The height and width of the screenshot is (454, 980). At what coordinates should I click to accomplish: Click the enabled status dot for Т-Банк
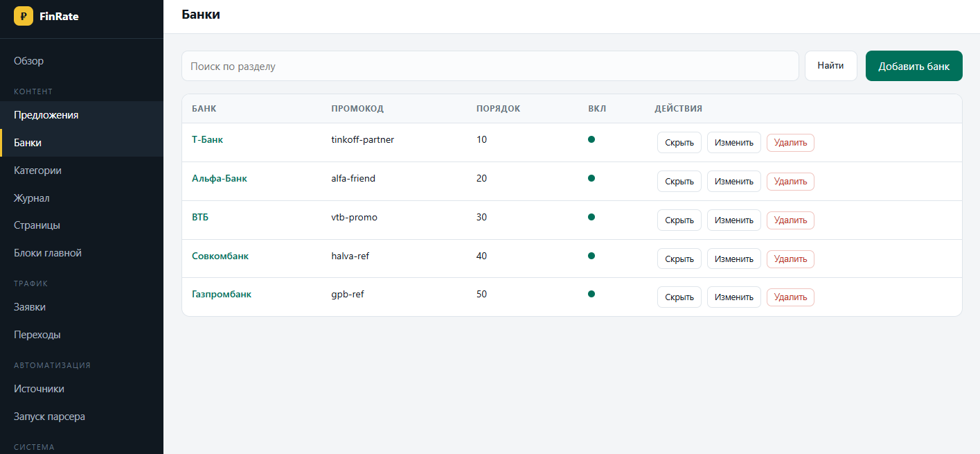591,139
